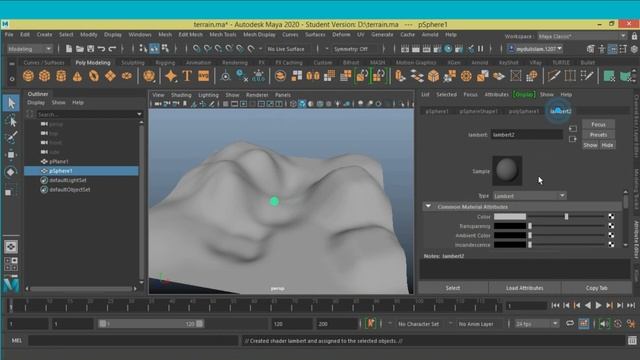Click the Open Scene folder icon
The width and height of the screenshot is (640, 360).
pos(80,49)
